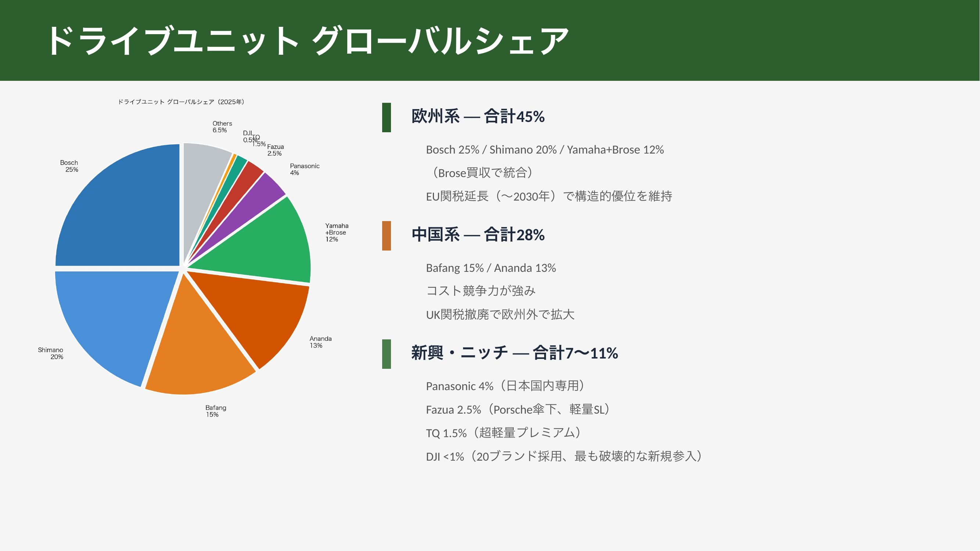
Task: Click the 中国系 — 合計28% heading
Action: 478,235
